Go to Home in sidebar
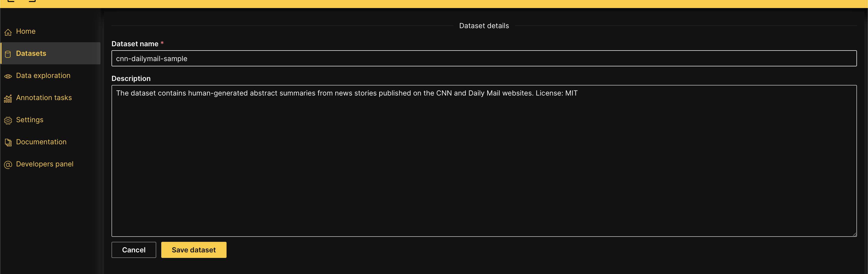 tap(26, 31)
